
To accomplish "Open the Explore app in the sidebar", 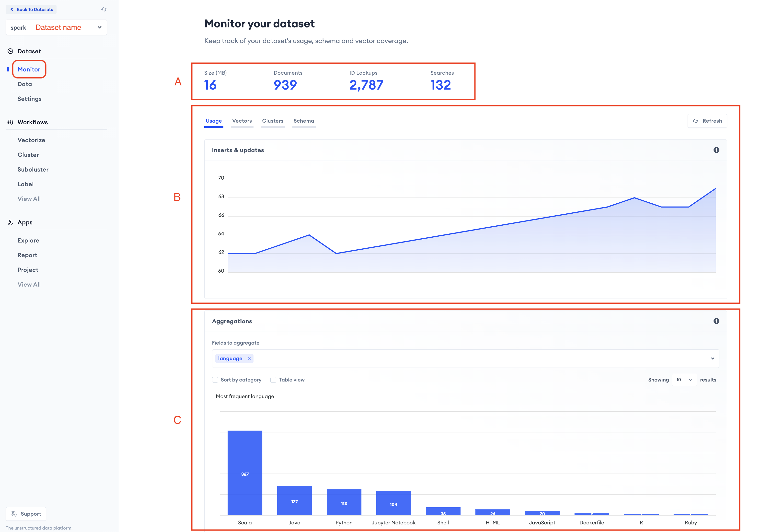I will coord(28,240).
